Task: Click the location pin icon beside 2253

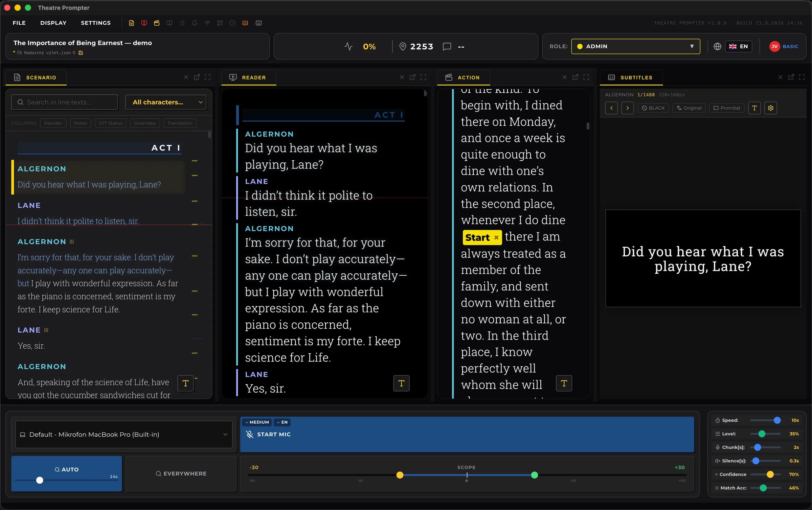Action: click(x=403, y=46)
